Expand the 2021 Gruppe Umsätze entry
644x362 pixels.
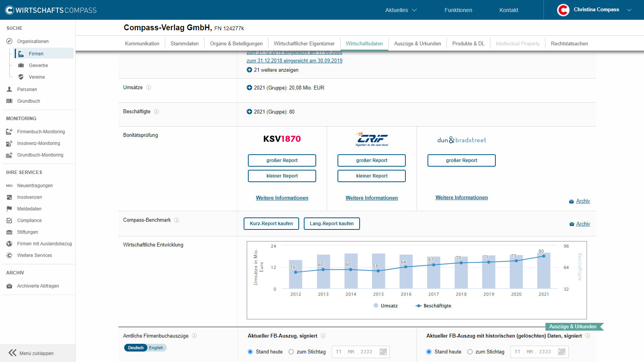[x=249, y=88]
